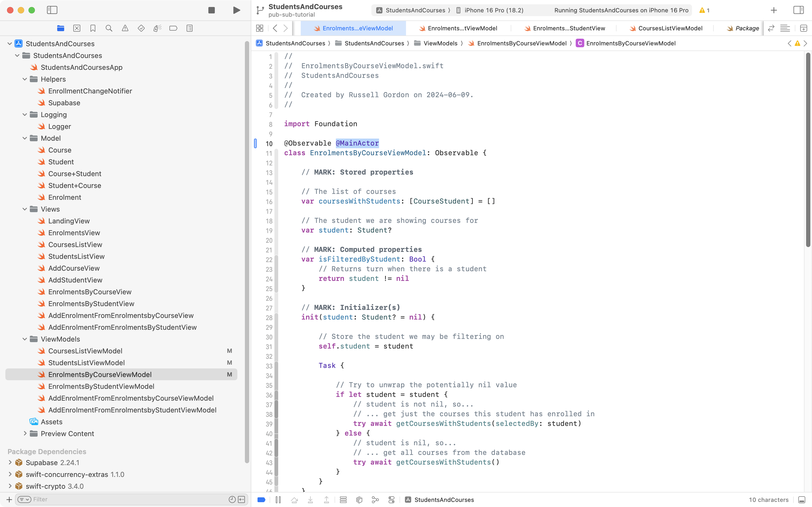Image resolution: width=812 pixels, height=507 pixels.
Task: Toggle the left navigator sidebar
Action: point(52,10)
